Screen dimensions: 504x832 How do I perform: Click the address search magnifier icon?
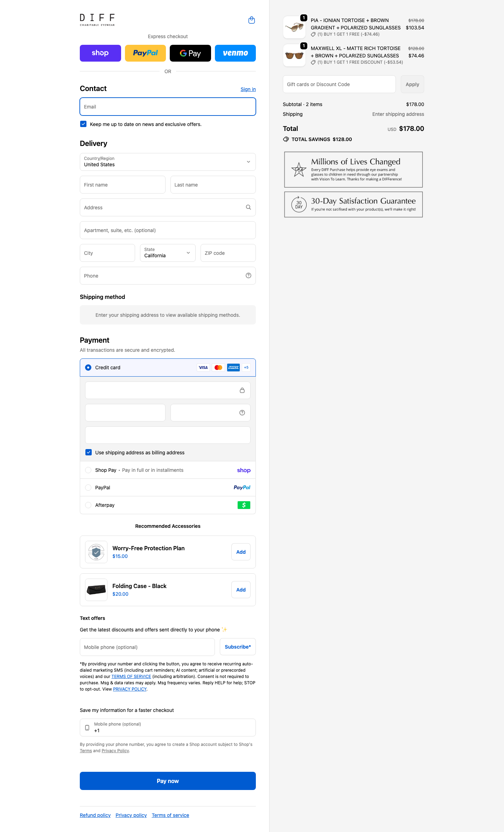(x=248, y=207)
